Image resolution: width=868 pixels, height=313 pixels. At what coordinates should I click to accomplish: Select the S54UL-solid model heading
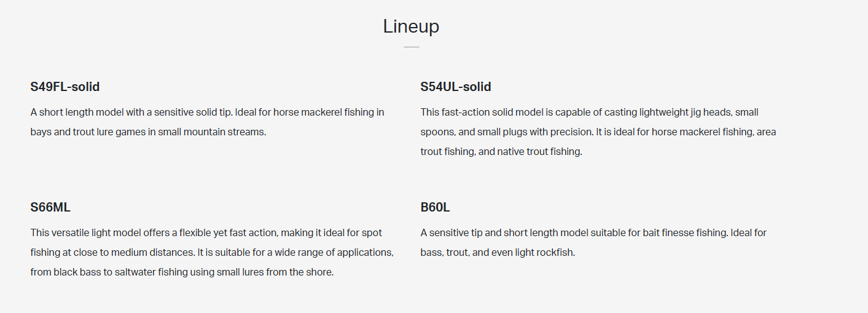tap(456, 87)
